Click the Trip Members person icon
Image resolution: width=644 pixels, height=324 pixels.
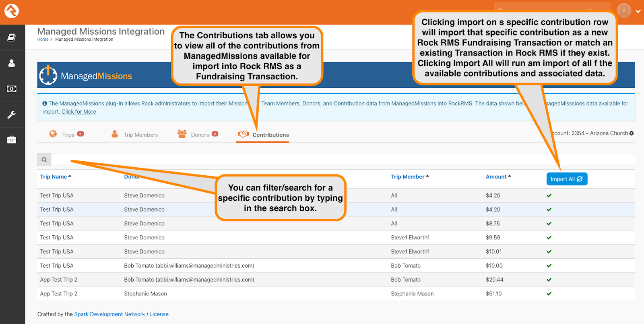(x=115, y=134)
